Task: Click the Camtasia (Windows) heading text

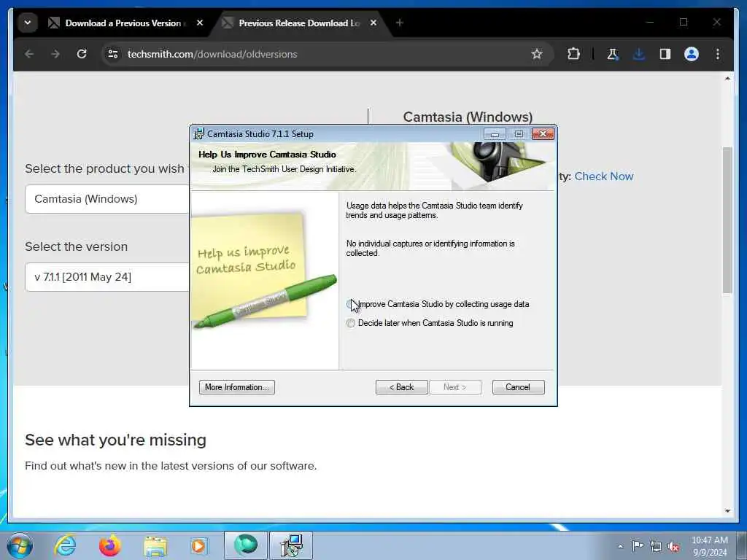Action: pyautogui.click(x=468, y=117)
